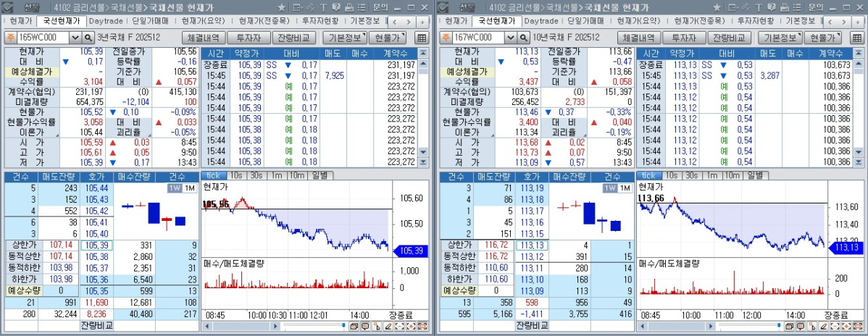Image resolution: width=868 pixels, height=336 pixels.
Task: Click the data tooltip balloon icon under 3년국채 chart
Action: click(365, 326)
